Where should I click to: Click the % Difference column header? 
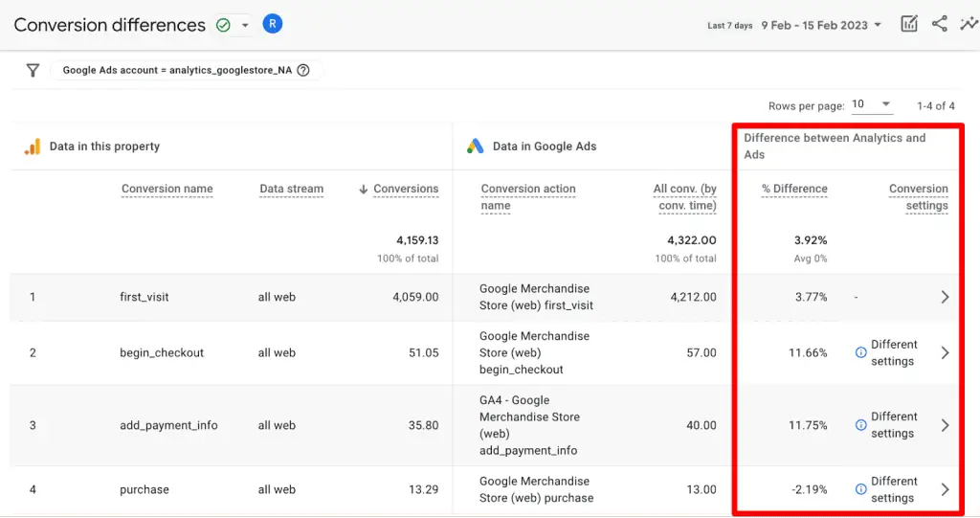[x=794, y=189]
